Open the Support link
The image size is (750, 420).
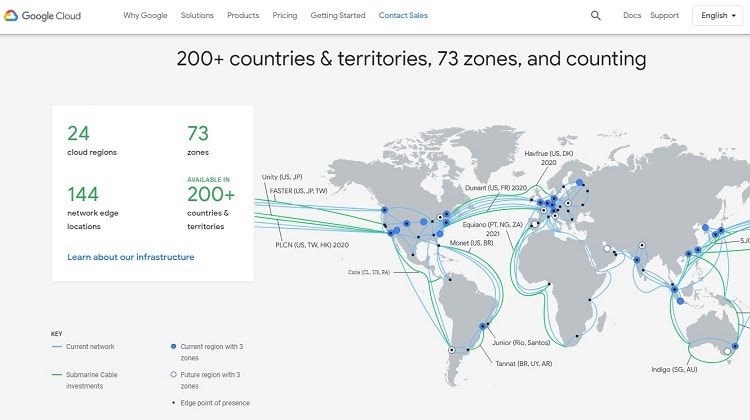[x=664, y=15]
